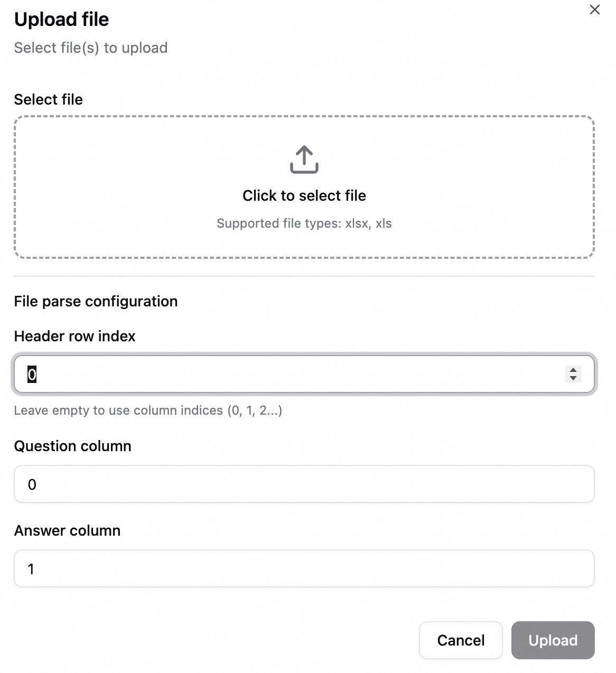Viewport: 616px width, 673px height.
Task: Click the 'File parse configuration' heading
Action: coord(96,302)
